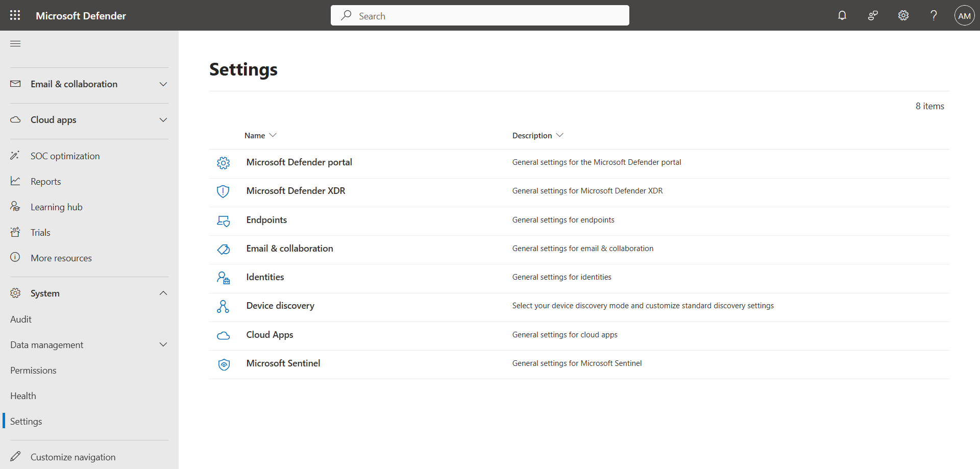Open Microsoft Defender XDR settings
Viewport: 980px width, 469px height.
pos(296,191)
